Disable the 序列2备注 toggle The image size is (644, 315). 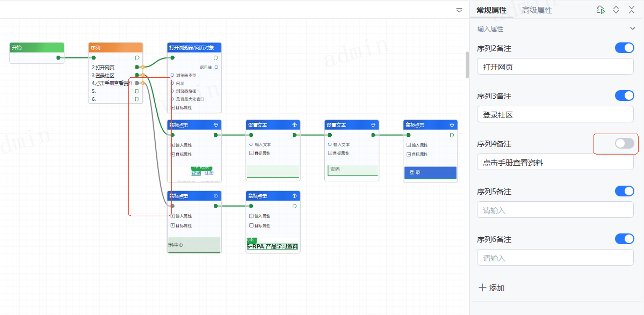point(624,48)
